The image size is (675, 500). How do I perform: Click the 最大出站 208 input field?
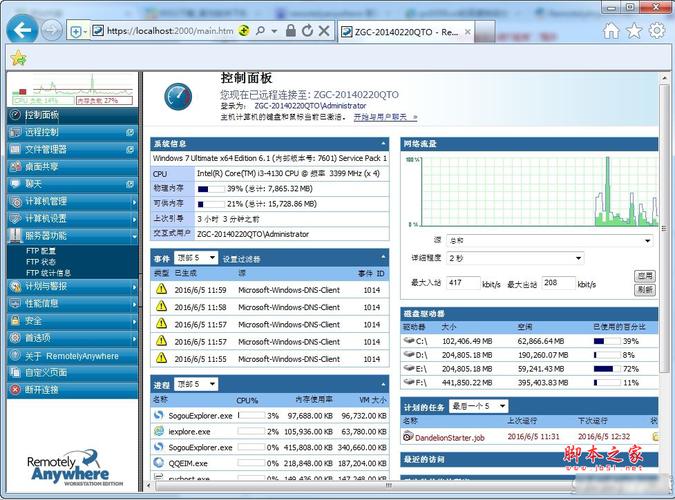click(558, 283)
